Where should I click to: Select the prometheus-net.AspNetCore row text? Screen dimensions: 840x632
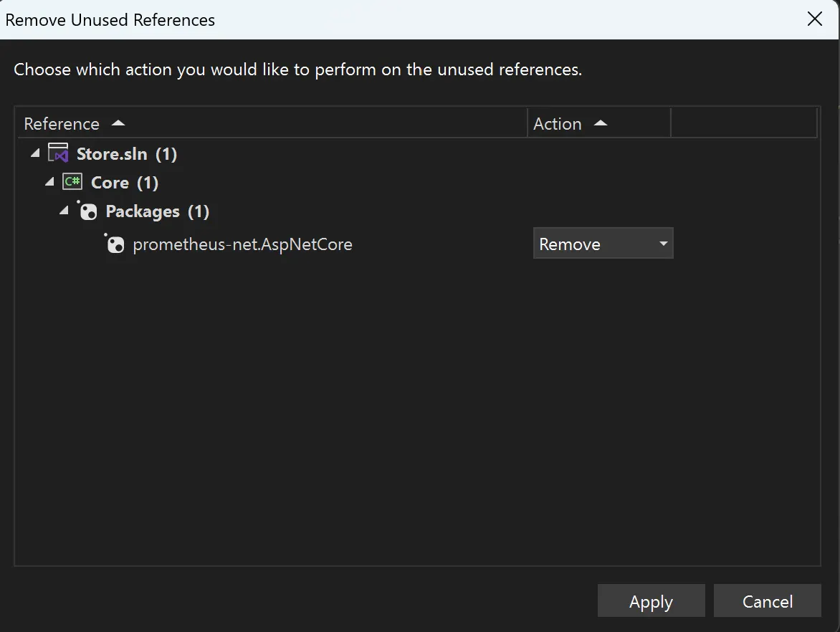[x=243, y=244]
